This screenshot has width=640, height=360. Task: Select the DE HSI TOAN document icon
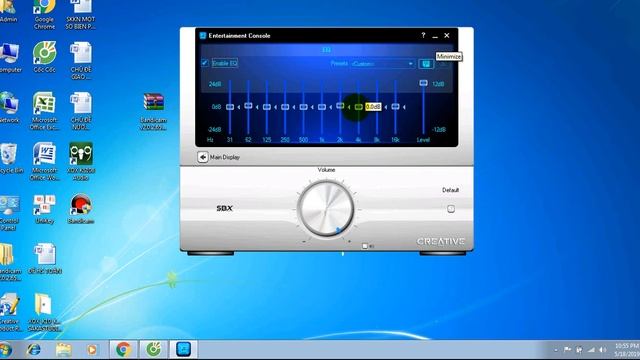pyautogui.click(x=44, y=259)
